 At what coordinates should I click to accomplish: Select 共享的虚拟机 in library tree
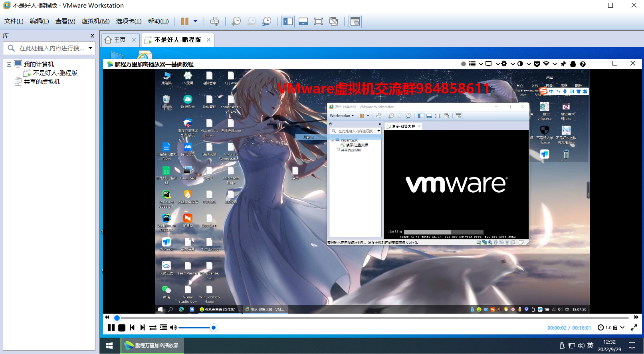coord(42,82)
